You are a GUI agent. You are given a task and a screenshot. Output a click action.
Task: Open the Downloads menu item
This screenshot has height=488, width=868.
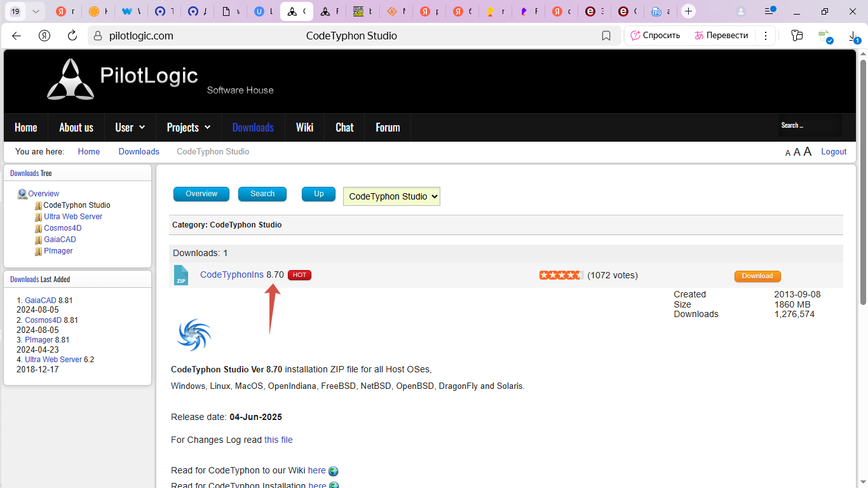click(x=253, y=127)
